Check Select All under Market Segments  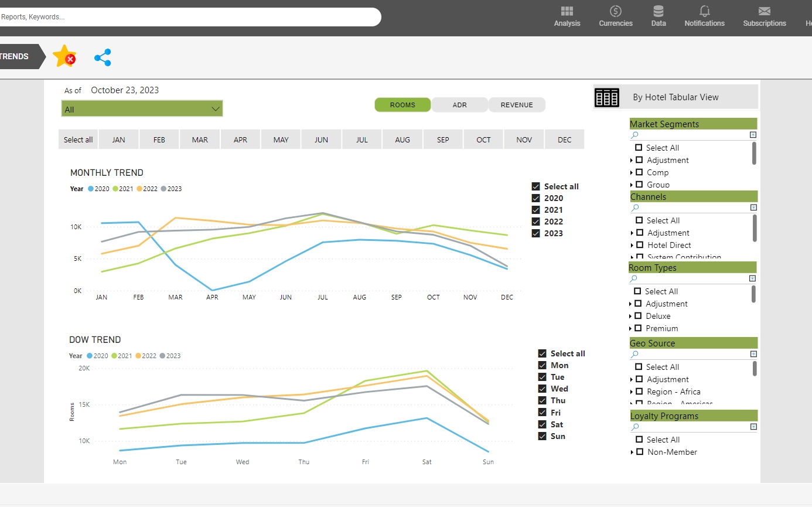coord(639,148)
